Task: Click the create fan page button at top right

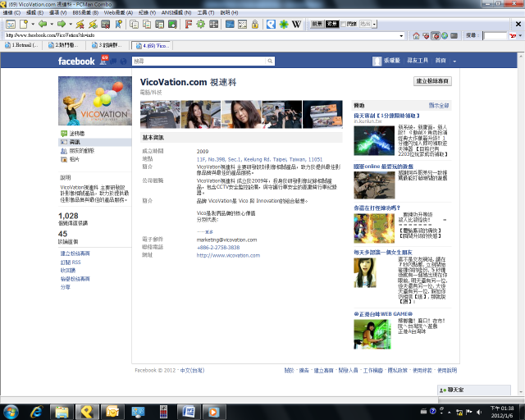Action: pyautogui.click(x=432, y=81)
